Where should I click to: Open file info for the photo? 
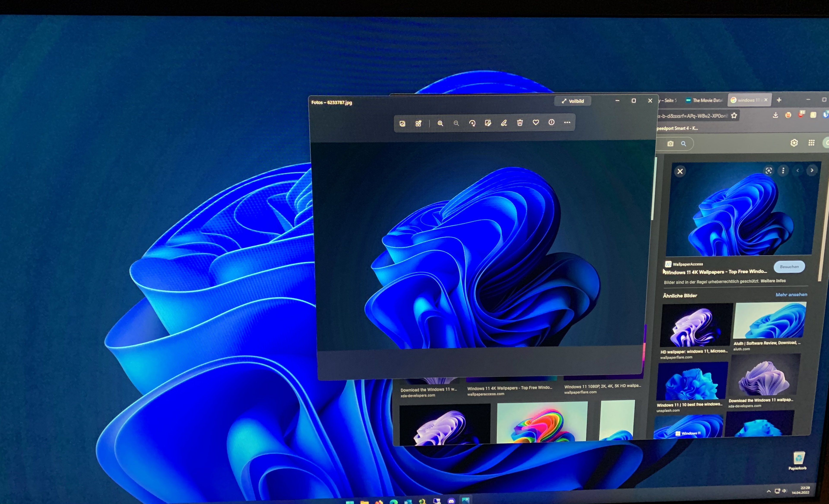(551, 122)
